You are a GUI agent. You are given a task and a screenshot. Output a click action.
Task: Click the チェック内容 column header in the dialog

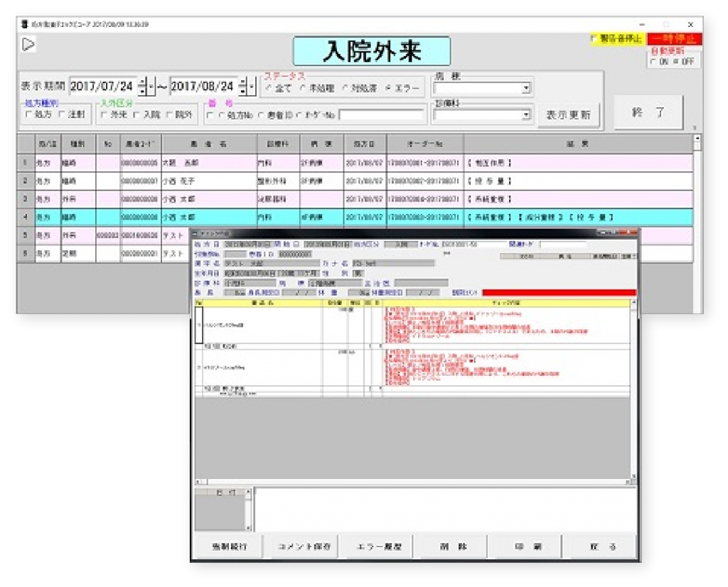coord(505,303)
